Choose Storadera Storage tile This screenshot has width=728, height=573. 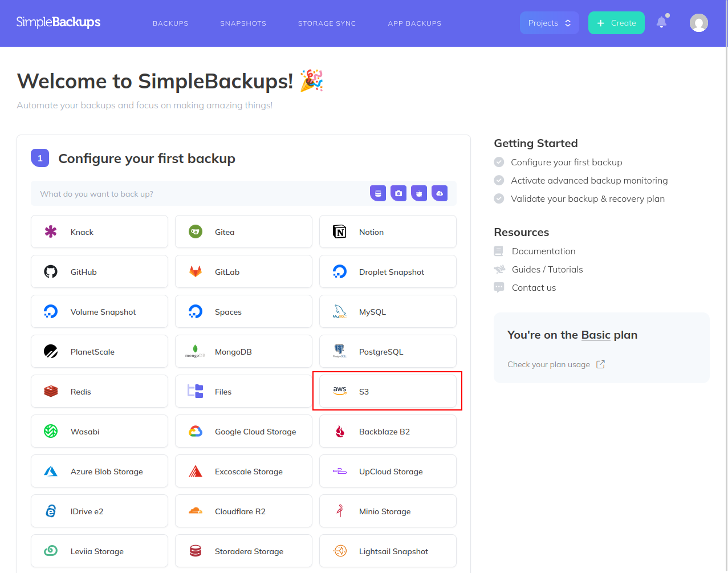[243, 551]
